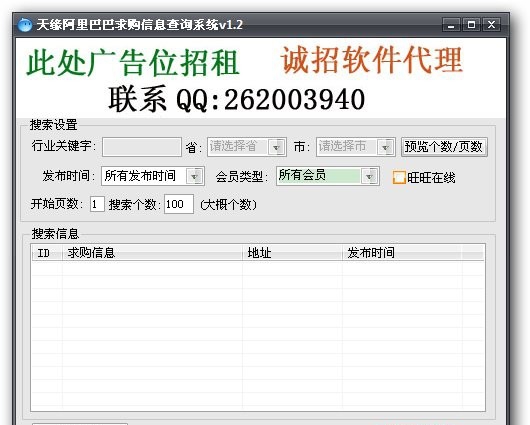Click the 地址 column header
The width and height of the screenshot is (530, 425).
pyautogui.click(x=292, y=253)
